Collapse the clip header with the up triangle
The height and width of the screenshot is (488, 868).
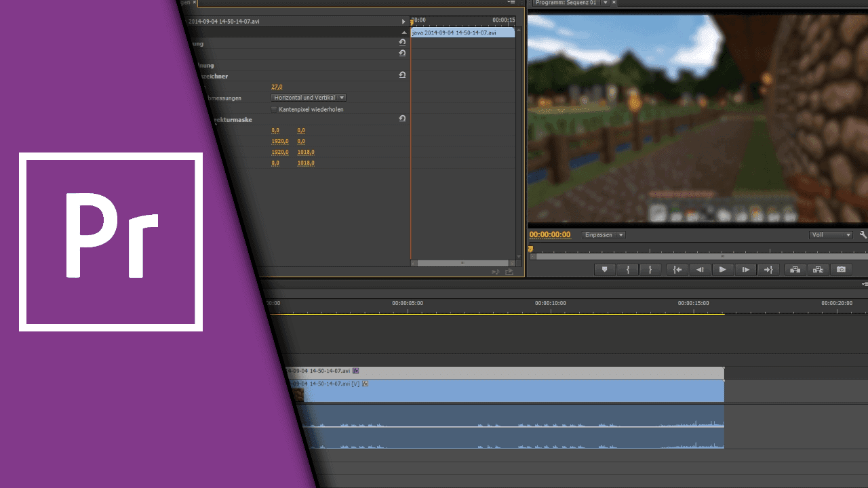[403, 33]
